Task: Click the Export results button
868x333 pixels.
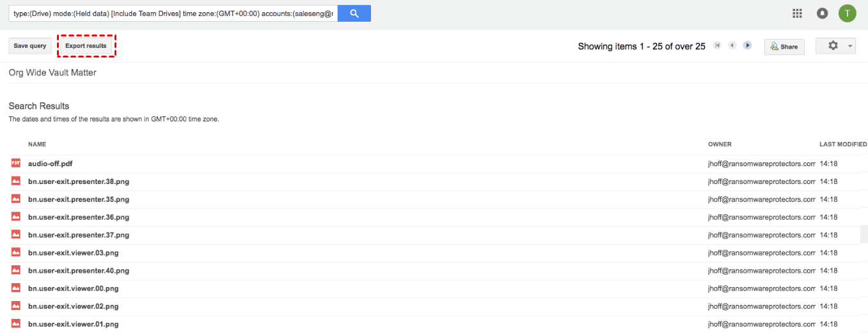Action: (x=86, y=46)
